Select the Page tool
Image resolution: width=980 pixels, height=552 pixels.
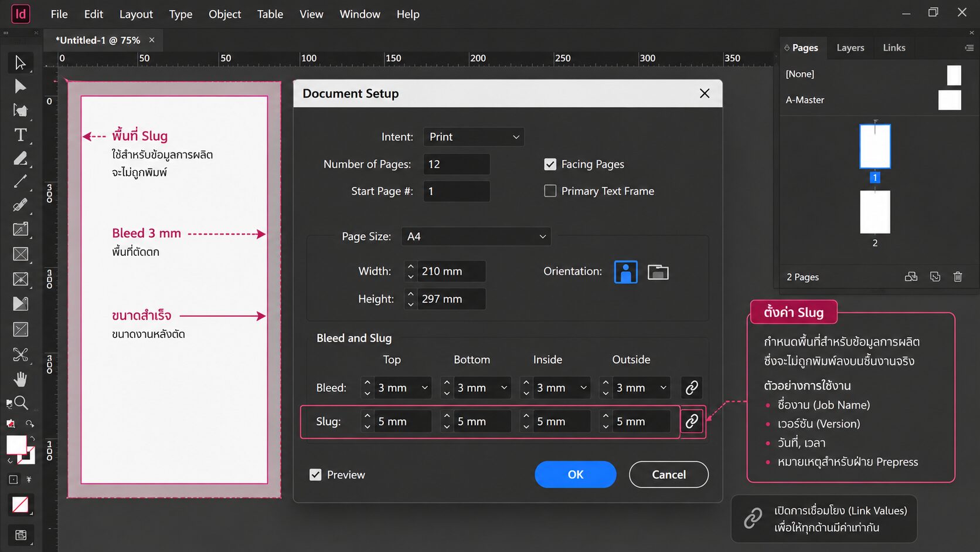[20, 110]
